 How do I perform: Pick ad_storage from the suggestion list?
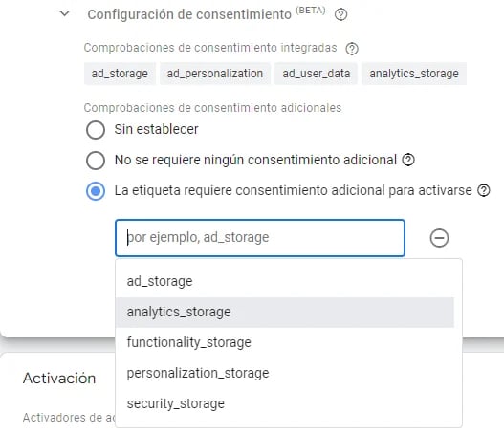[285, 281]
